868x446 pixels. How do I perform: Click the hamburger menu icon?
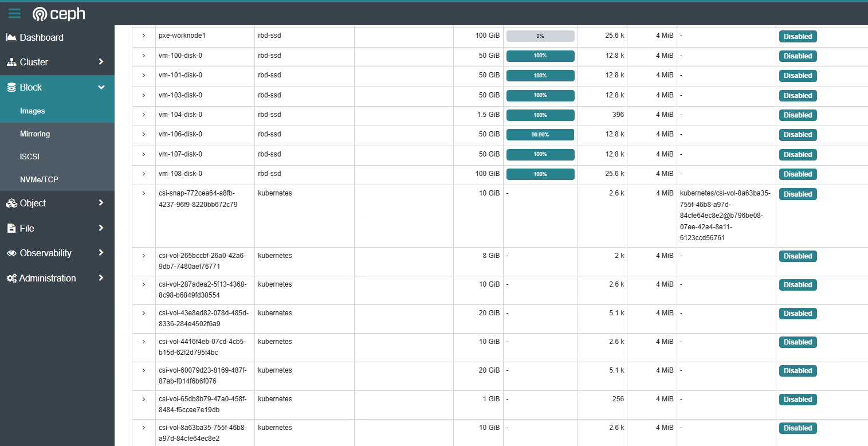tap(14, 14)
